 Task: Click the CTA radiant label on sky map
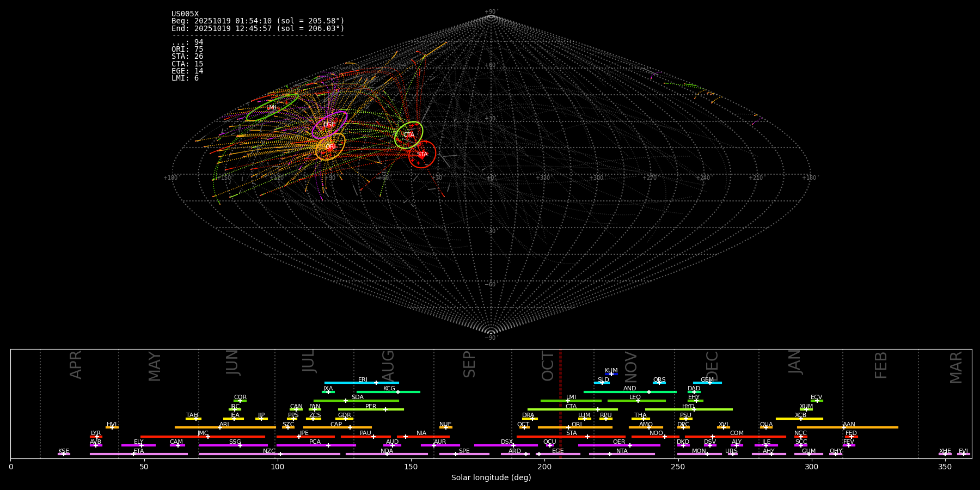(409, 135)
